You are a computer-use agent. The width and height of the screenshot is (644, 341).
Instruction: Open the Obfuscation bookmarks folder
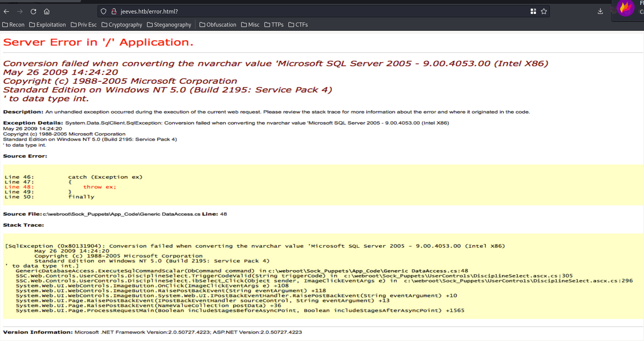[218, 25]
